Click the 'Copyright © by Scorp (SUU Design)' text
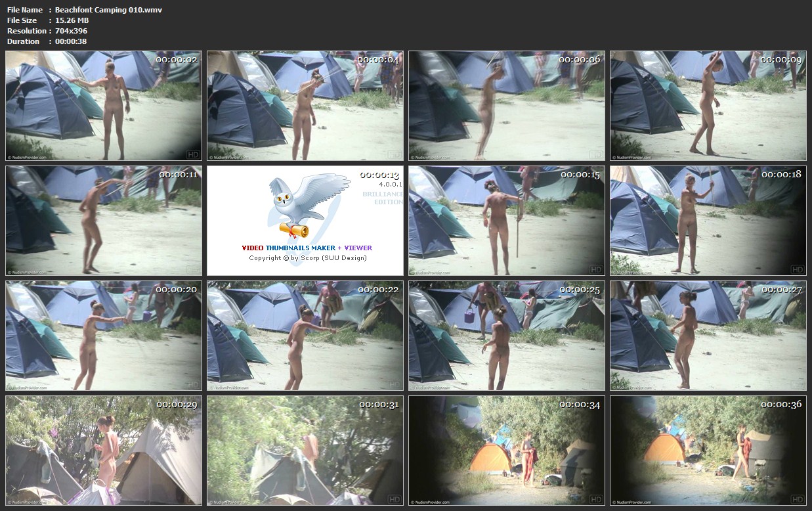 coord(307,258)
